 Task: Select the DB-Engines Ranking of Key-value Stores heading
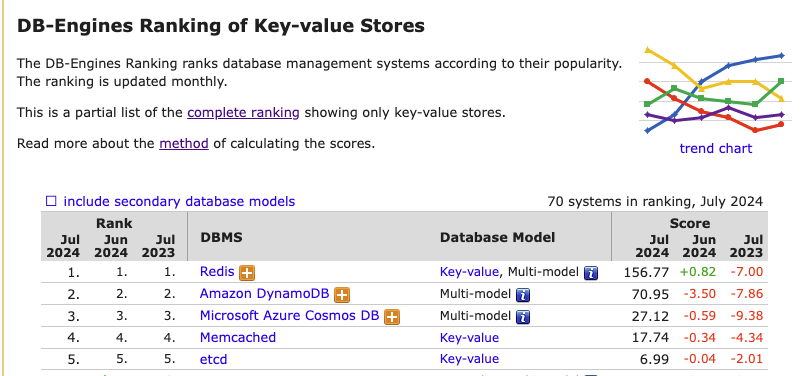click(x=221, y=26)
